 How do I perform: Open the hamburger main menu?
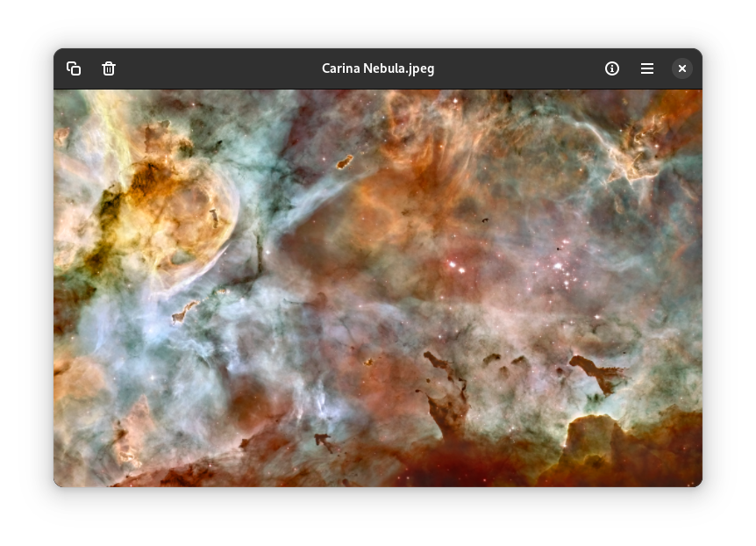coord(647,68)
